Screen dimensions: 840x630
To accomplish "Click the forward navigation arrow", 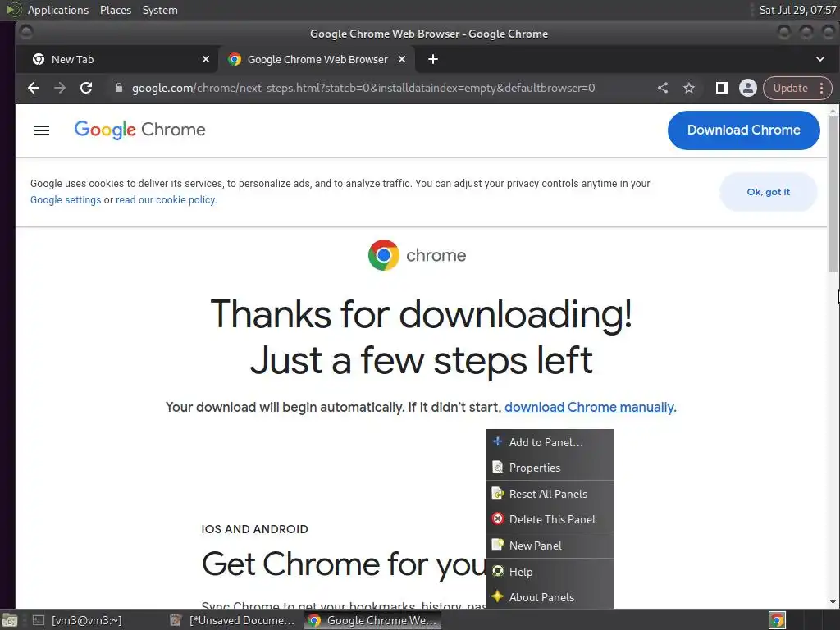I will tap(60, 88).
